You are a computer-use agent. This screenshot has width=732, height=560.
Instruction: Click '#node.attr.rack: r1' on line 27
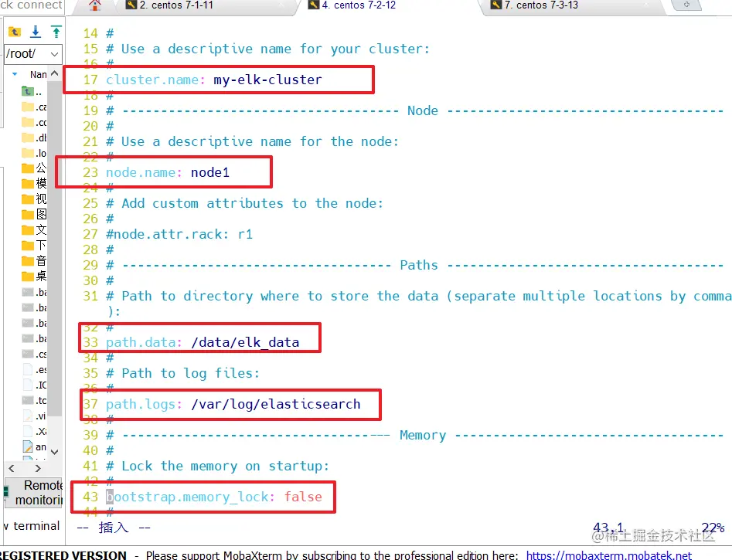[x=179, y=234]
